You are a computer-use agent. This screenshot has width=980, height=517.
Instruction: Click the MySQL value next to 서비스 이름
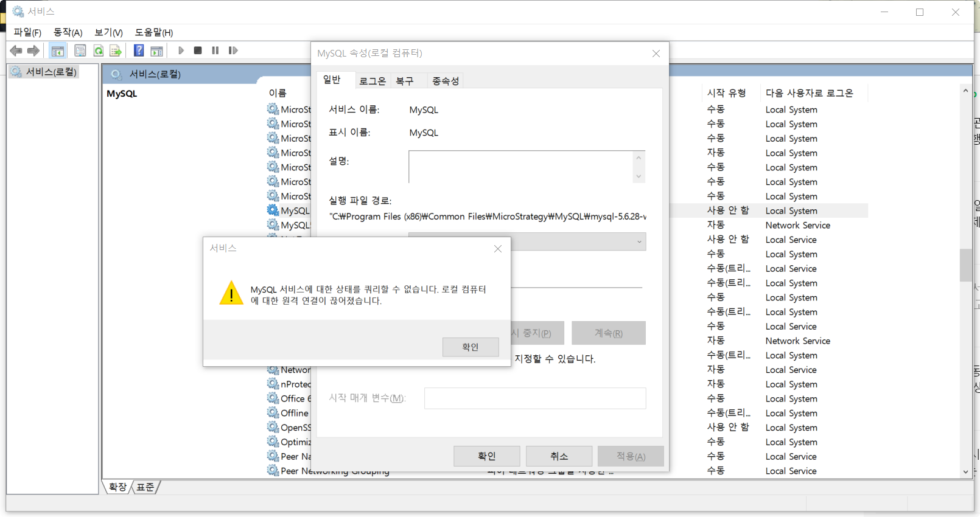[x=424, y=110]
